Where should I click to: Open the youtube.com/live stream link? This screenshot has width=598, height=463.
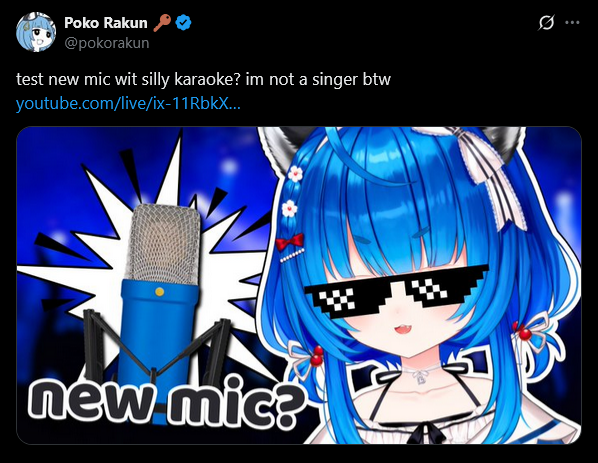coord(128,103)
